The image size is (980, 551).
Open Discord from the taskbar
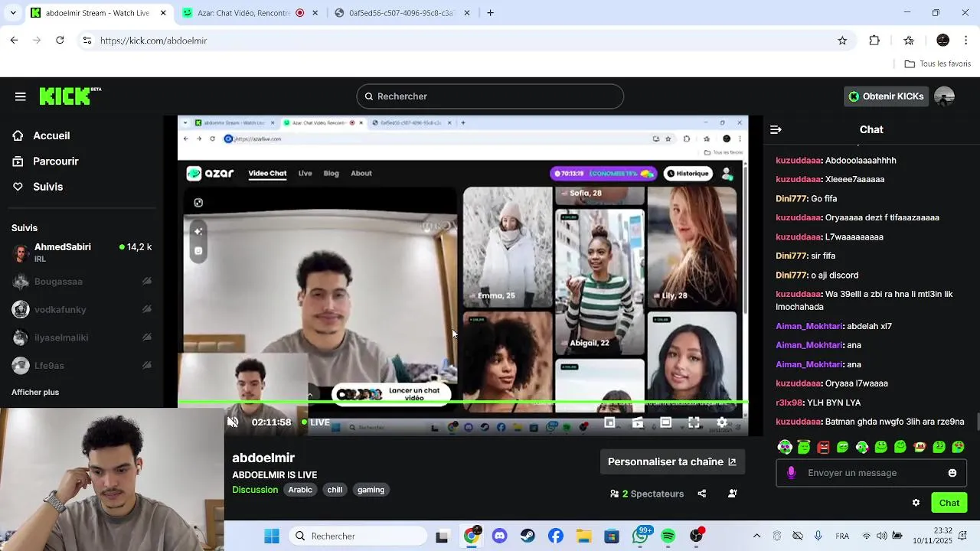pos(500,536)
